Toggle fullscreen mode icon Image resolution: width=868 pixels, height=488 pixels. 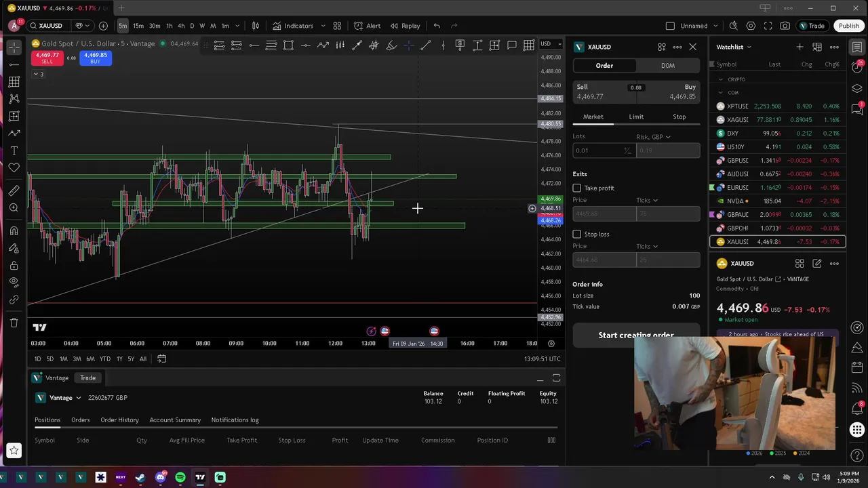click(x=768, y=26)
